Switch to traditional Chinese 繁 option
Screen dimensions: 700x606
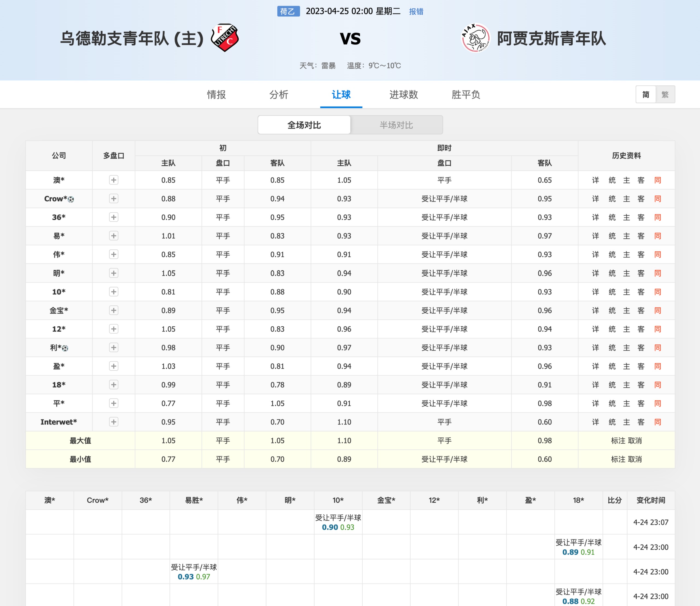pyautogui.click(x=665, y=94)
